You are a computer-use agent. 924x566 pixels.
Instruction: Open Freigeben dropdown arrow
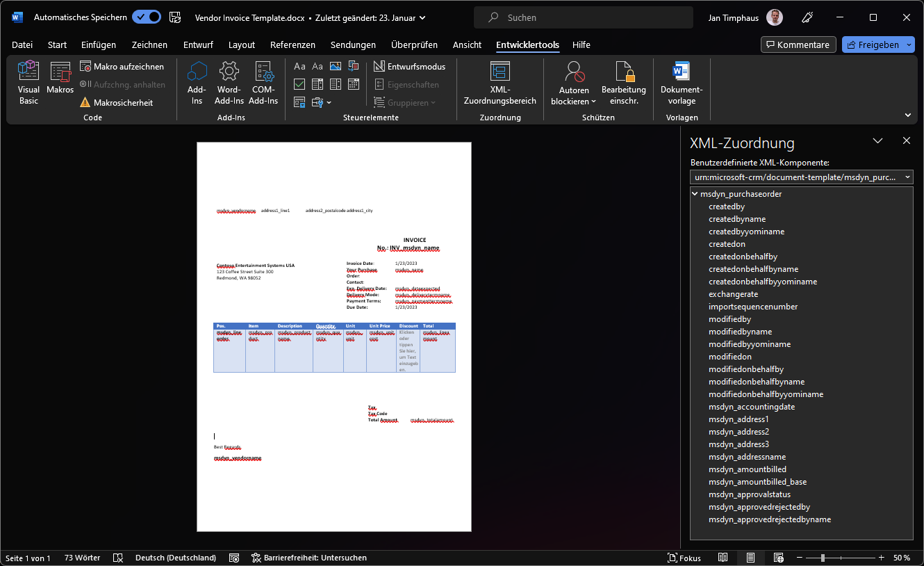click(909, 45)
